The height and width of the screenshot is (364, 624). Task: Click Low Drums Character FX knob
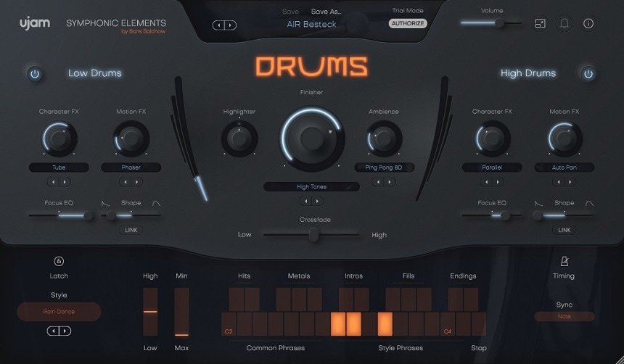59,138
